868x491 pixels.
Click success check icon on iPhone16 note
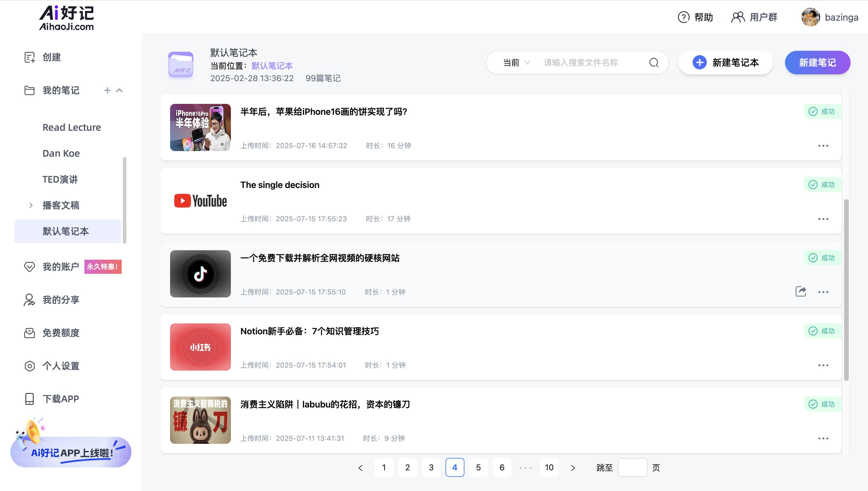tap(813, 112)
